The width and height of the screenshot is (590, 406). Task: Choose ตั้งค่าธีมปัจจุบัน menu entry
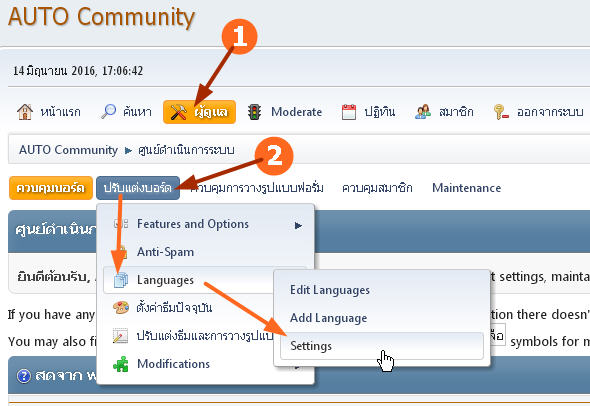[189, 308]
